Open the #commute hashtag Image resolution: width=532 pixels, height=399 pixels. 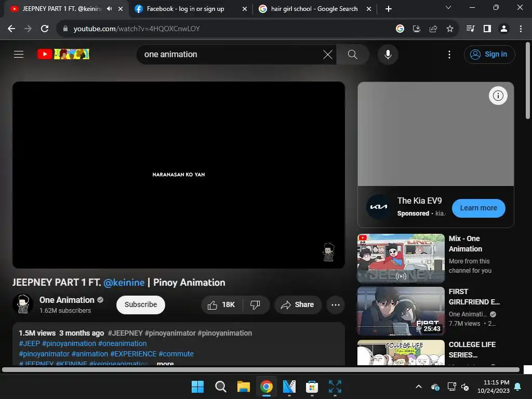tap(176, 354)
